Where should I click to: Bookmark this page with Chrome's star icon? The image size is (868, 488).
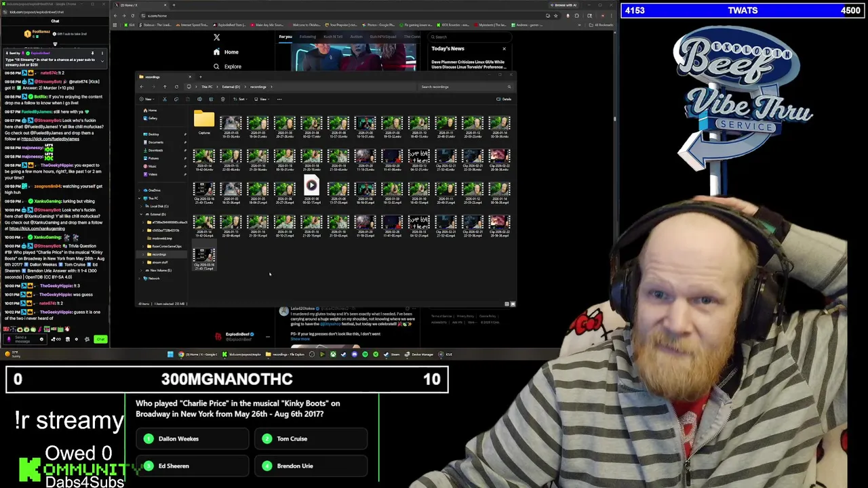coord(556,16)
